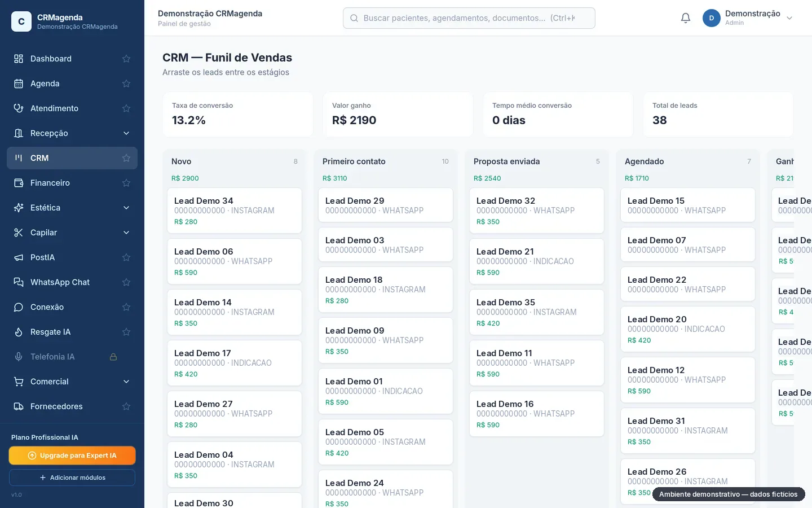Toggle the CRM favorite star
This screenshot has width=812, height=508.
126,158
